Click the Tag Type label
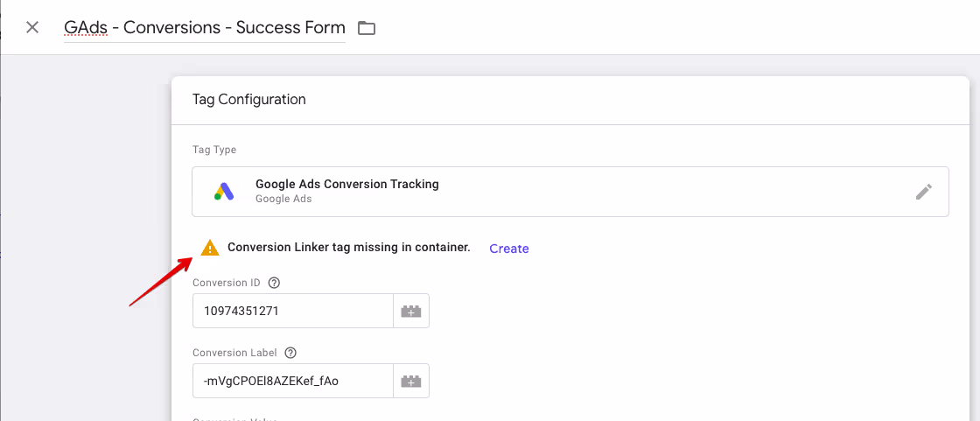The height and width of the screenshot is (421, 980). coord(213,150)
